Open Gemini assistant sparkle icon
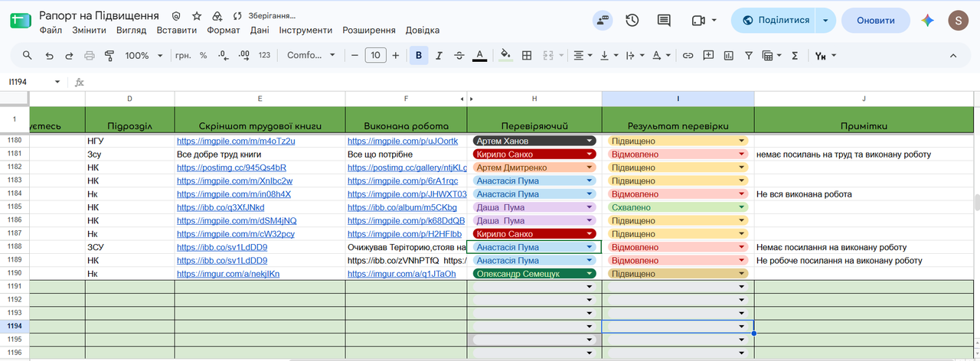Screen dimensions: 980x361 pyautogui.click(x=927, y=21)
